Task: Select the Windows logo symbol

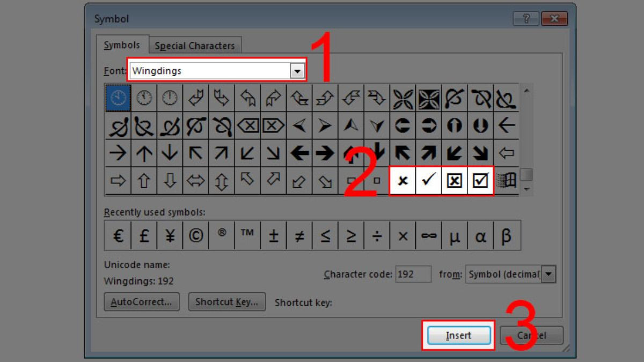Action: coord(507,181)
